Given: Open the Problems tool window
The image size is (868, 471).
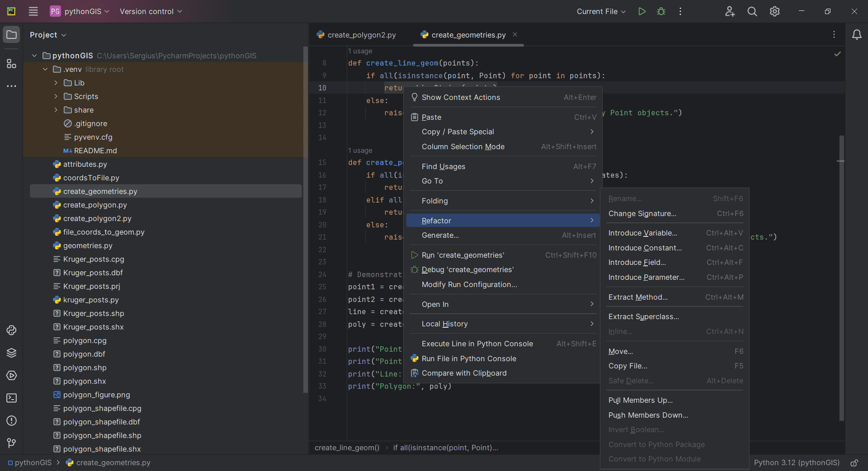Looking at the screenshot, I should point(11,421).
